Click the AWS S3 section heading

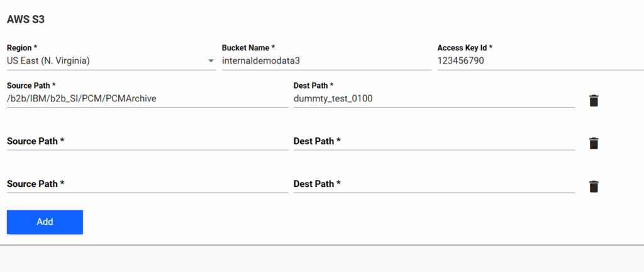[x=25, y=19]
